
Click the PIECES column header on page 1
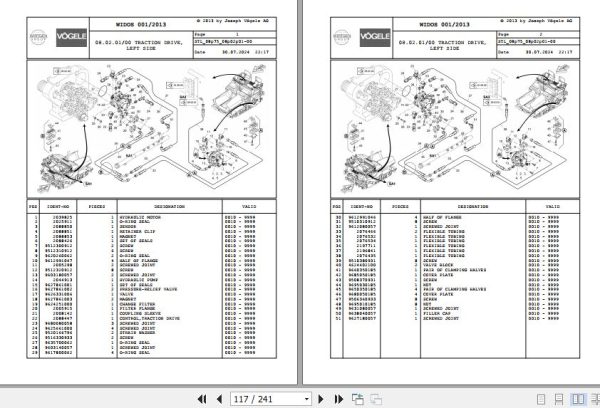click(97, 207)
